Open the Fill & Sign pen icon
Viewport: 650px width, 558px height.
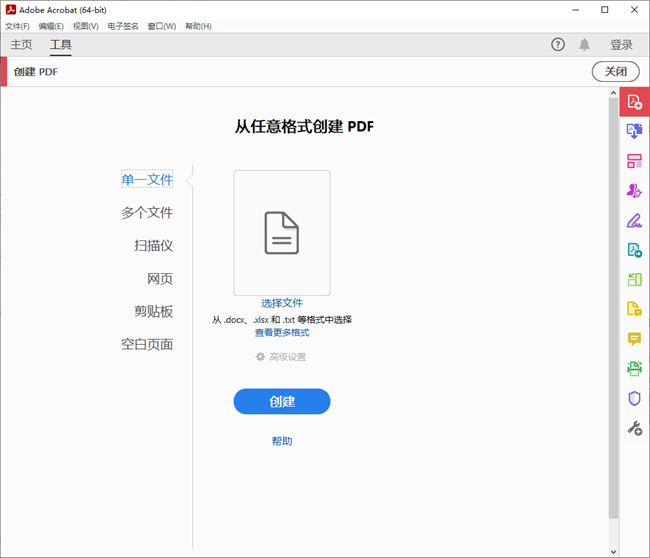point(634,221)
